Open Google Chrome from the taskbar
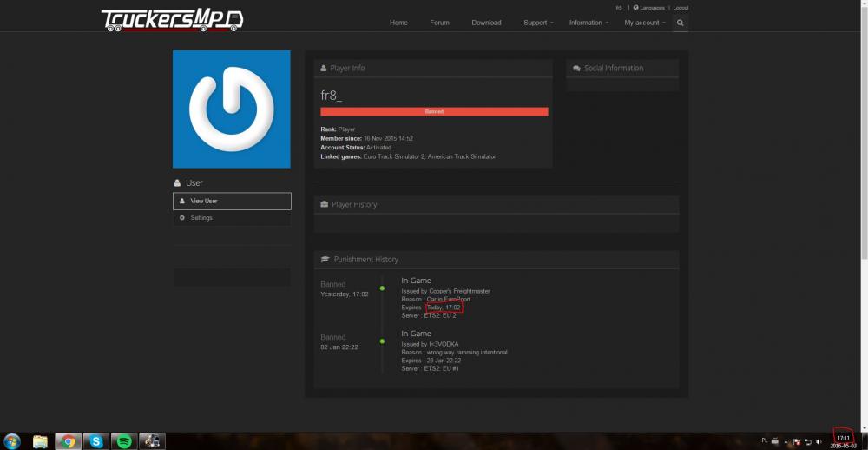868x450 pixels. point(68,441)
